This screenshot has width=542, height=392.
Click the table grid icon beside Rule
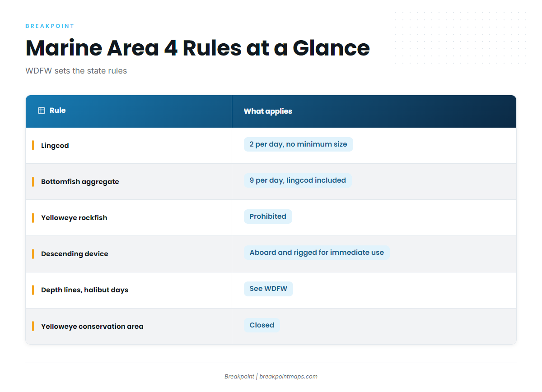tap(42, 111)
